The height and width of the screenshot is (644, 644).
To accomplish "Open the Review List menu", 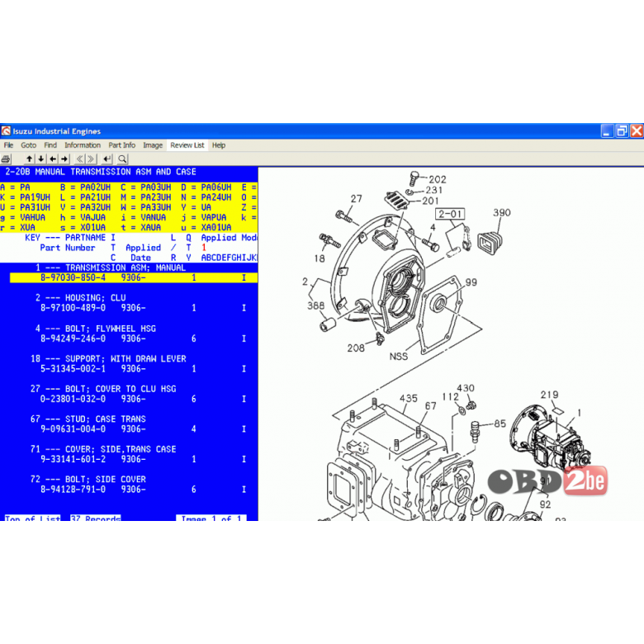I will (187, 145).
